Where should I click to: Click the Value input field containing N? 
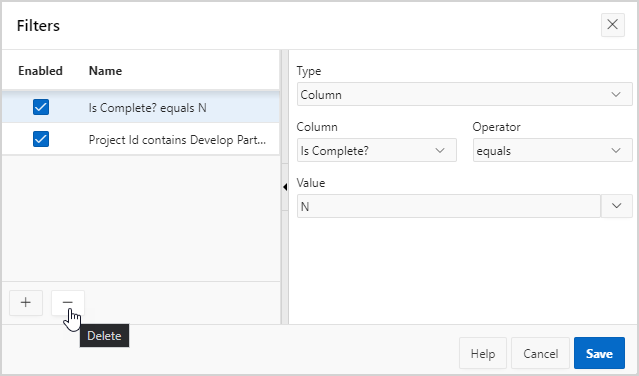coord(448,206)
